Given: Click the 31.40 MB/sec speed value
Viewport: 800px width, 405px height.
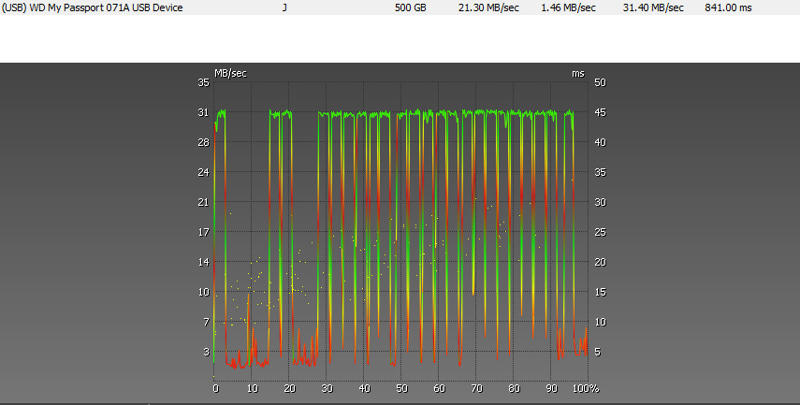Looking at the screenshot, I should (x=652, y=8).
